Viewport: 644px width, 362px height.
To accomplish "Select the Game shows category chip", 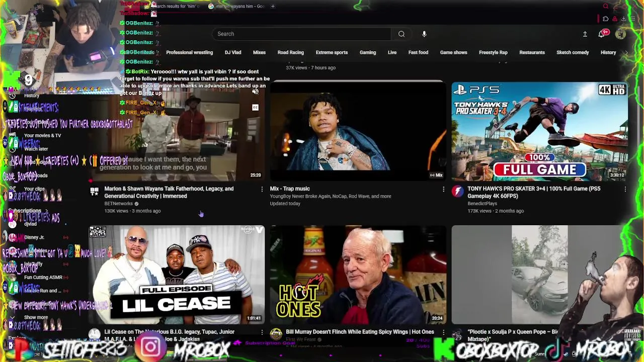I will pyautogui.click(x=453, y=52).
